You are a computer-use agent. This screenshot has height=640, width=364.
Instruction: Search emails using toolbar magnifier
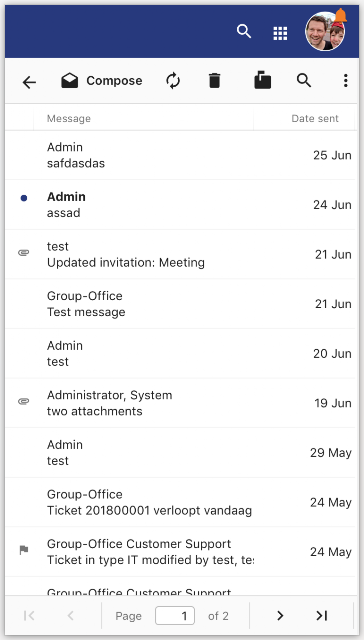pyautogui.click(x=304, y=81)
